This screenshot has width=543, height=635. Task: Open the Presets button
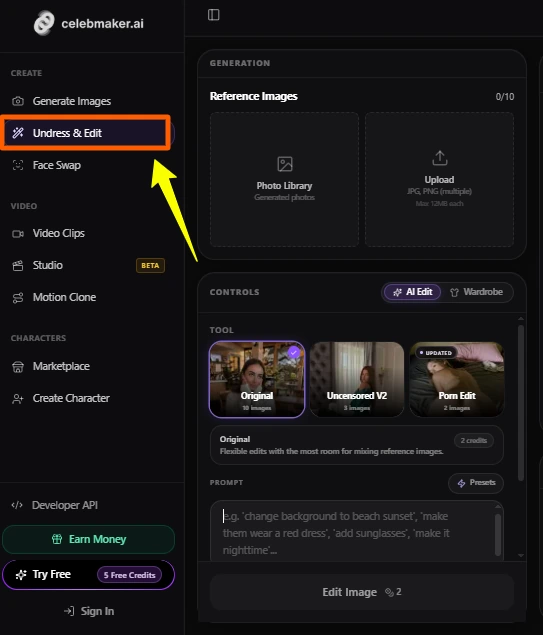tap(476, 483)
